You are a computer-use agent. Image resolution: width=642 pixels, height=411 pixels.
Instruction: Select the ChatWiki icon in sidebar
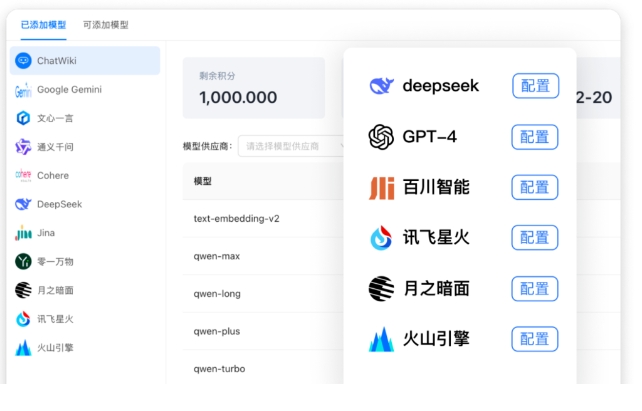[23, 61]
